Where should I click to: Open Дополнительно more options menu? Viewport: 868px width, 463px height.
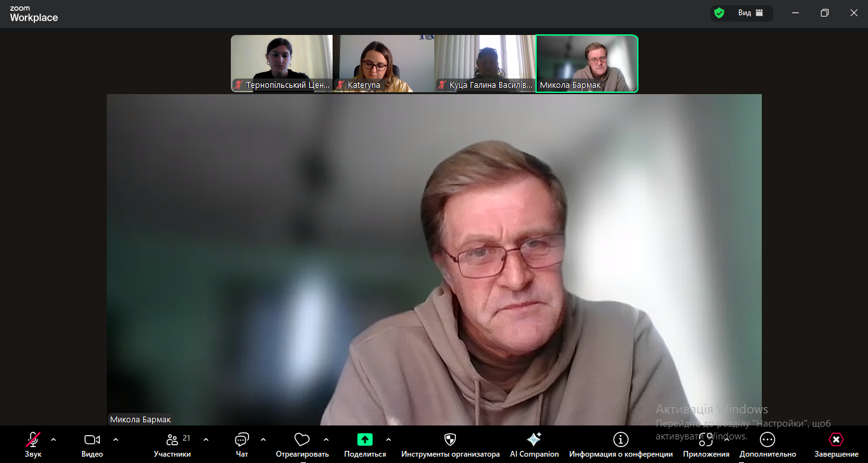click(x=768, y=440)
